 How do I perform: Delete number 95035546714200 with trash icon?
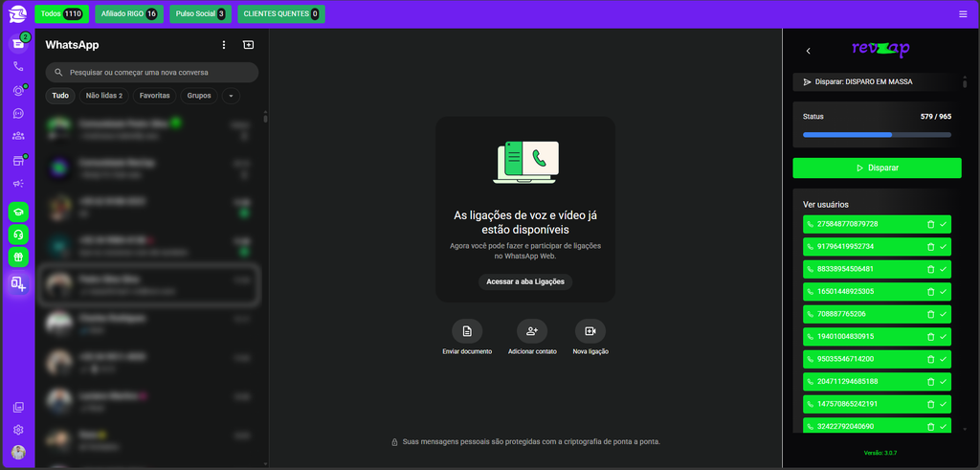tap(930, 359)
